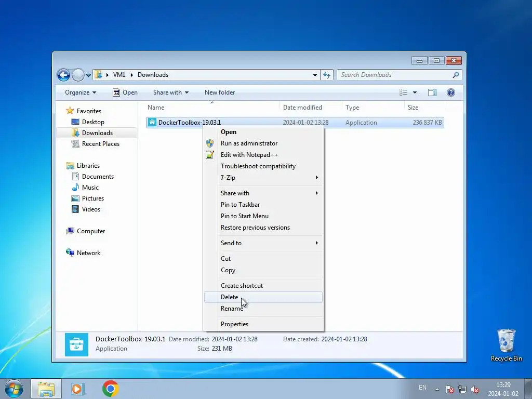Image resolution: width=532 pixels, height=399 pixels.
Task: Click Date modified value in details pane
Action: [x=234, y=339]
